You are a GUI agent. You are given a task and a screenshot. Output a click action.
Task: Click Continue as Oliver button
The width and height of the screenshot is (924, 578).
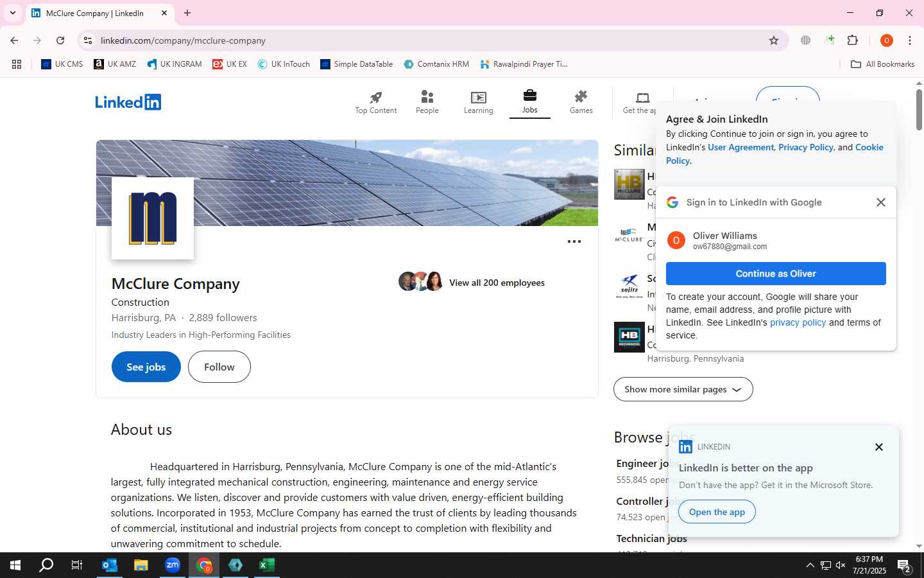pyautogui.click(x=776, y=274)
